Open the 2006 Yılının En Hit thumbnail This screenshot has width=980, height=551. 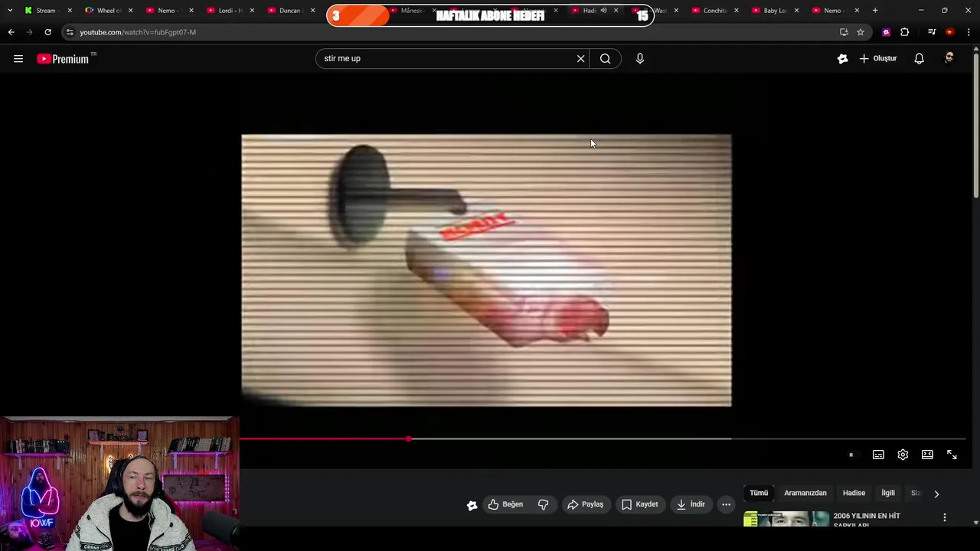click(786, 520)
